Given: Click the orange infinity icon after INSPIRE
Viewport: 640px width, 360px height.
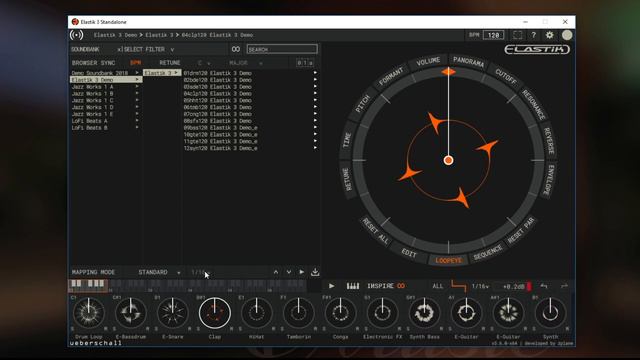Looking at the screenshot, I should (x=401, y=286).
